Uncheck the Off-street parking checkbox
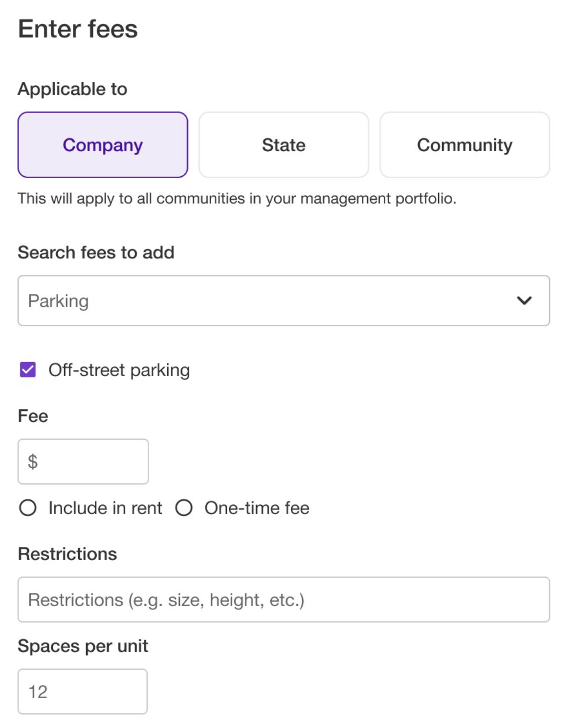This screenshot has width=574, height=728. click(28, 370)
